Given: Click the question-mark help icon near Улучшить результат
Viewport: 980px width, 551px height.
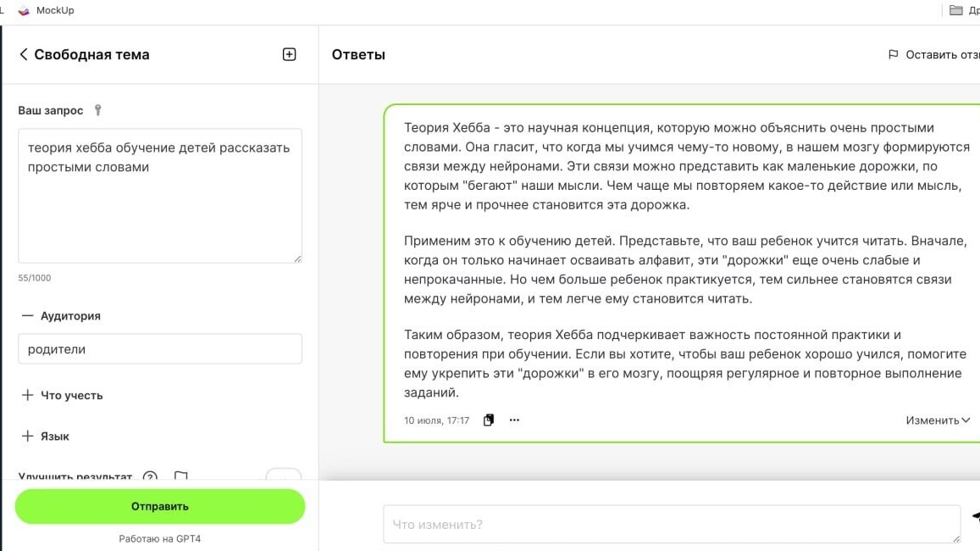Looking at the screenshot, I should click(x=150, y=477).
